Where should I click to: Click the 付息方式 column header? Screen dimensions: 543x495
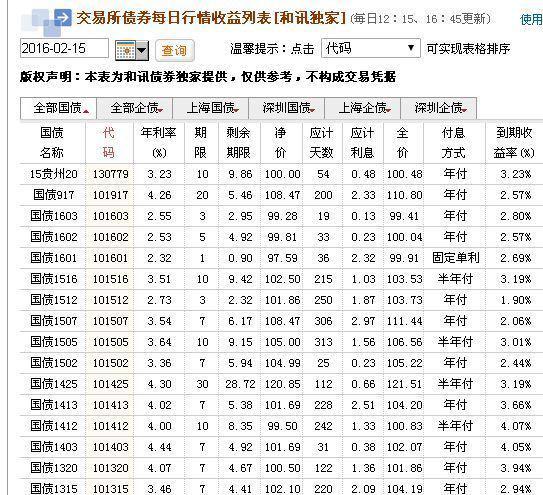(x=454, y=142)
